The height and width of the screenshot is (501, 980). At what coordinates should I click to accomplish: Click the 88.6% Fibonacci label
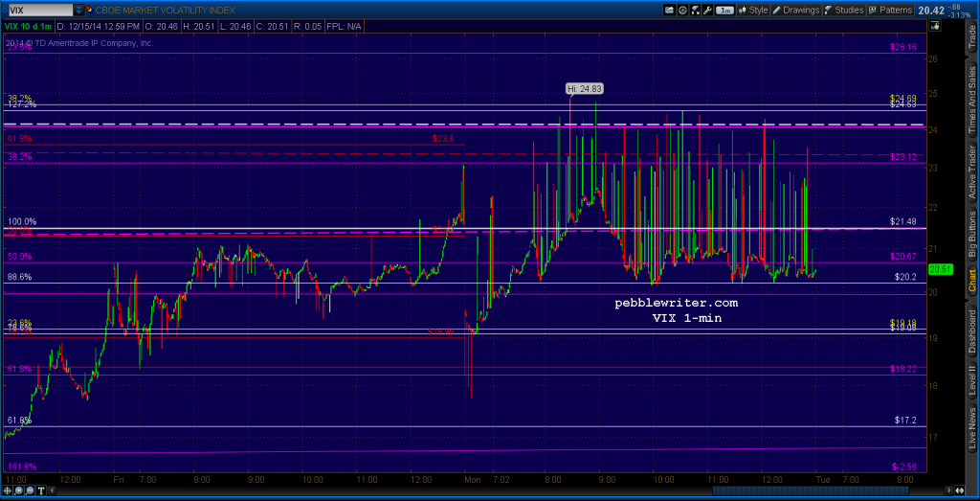(x=19, y=277)
